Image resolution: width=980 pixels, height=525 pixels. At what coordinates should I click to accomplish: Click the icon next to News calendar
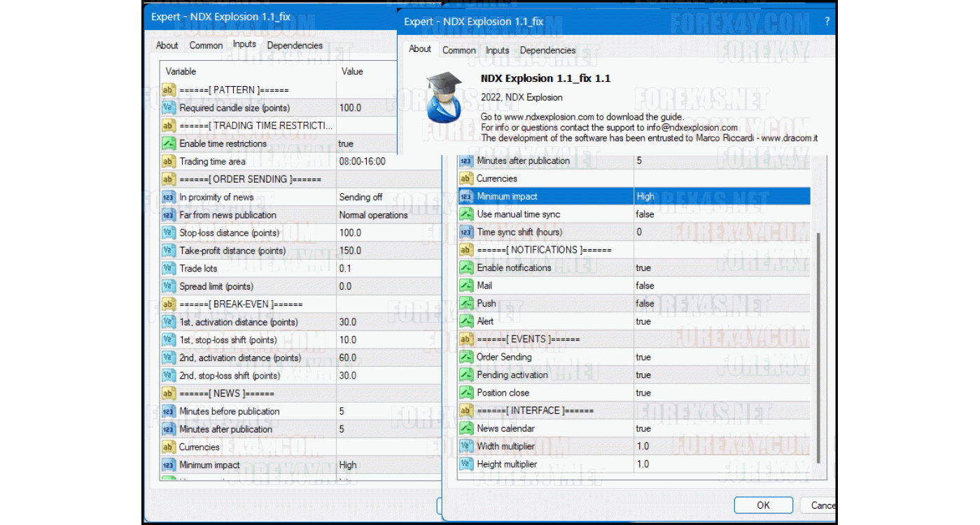(x=466, y=428)
